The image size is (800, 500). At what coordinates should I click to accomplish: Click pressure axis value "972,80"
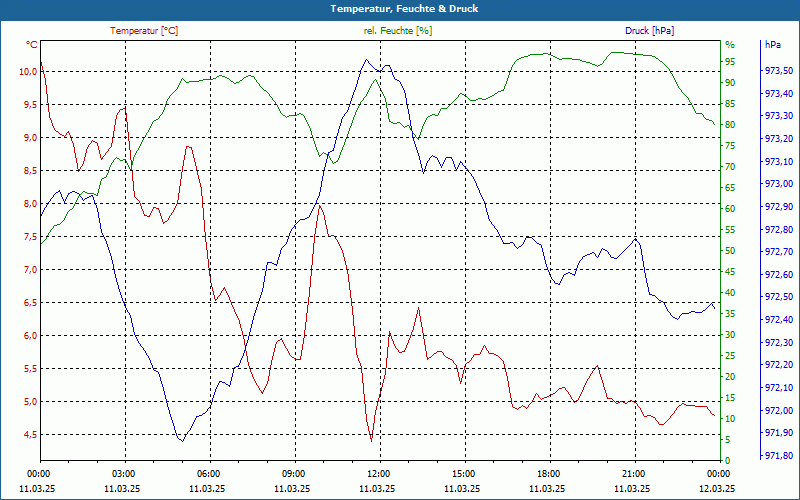tap(779, 230)
